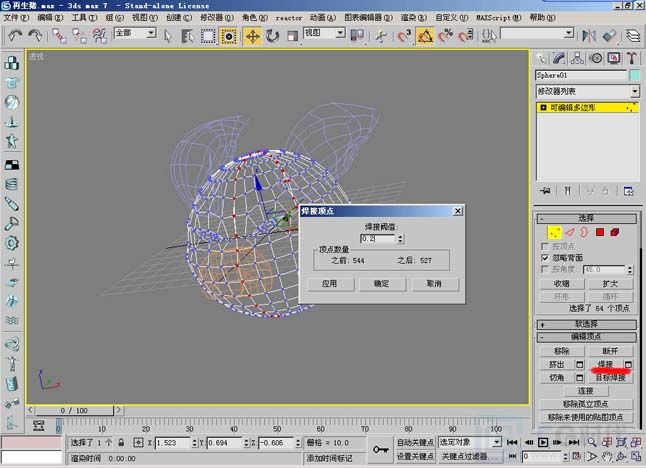
Task: Switch to the Utilities hammer tab
Action: [632, 58]
